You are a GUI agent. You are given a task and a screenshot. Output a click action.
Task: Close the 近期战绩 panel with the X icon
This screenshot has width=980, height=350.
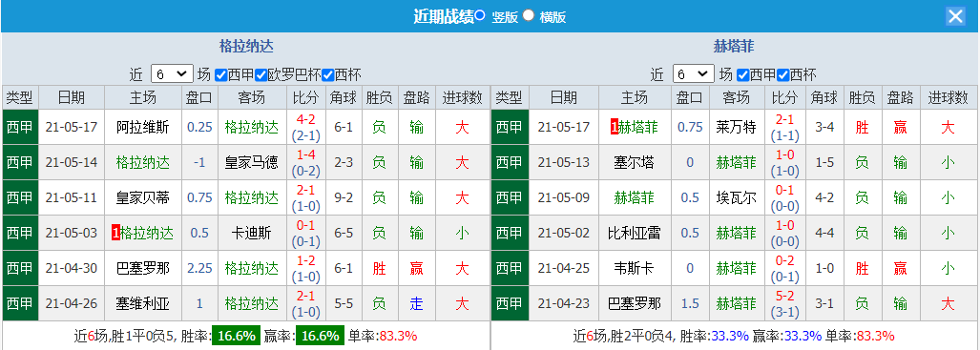tap(955, 16)
